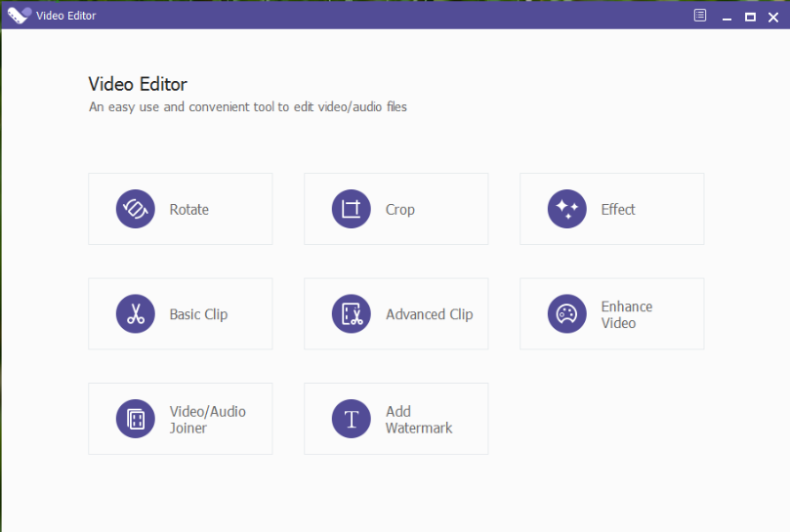The width and height of the screenshot is (790, 532).
Task: Click the Video Editor app logo
Action: pyautogui.click(x=20, y=15)
